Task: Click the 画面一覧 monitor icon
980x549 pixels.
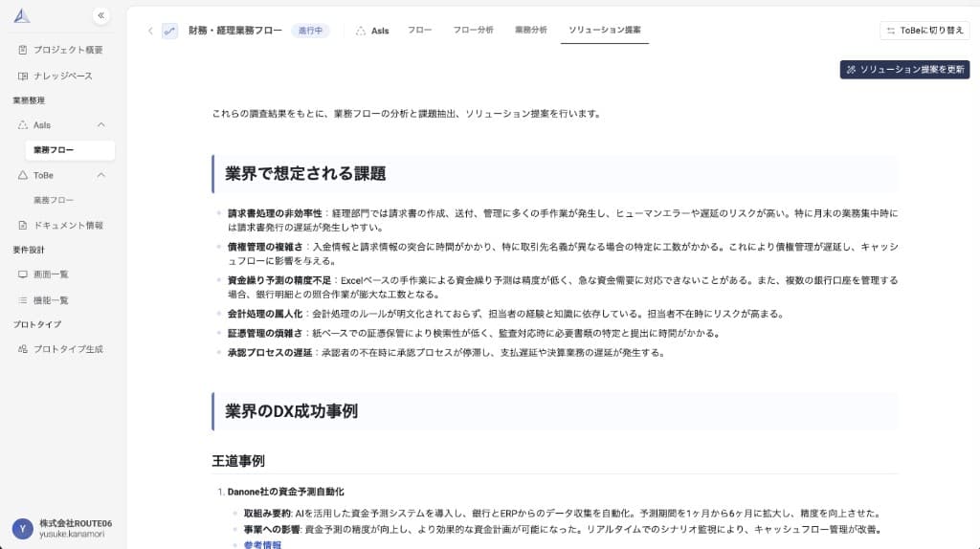Action: click(23, 274)
